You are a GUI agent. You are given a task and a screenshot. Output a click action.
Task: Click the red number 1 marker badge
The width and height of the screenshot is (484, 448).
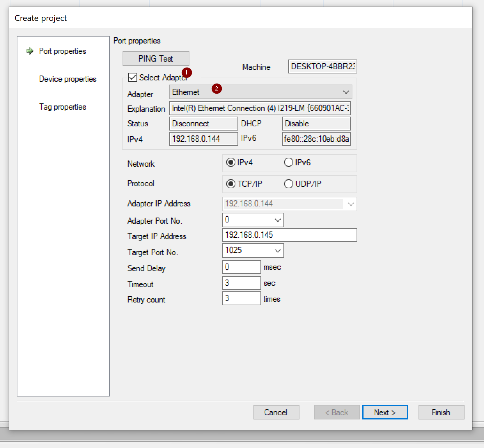187,72
